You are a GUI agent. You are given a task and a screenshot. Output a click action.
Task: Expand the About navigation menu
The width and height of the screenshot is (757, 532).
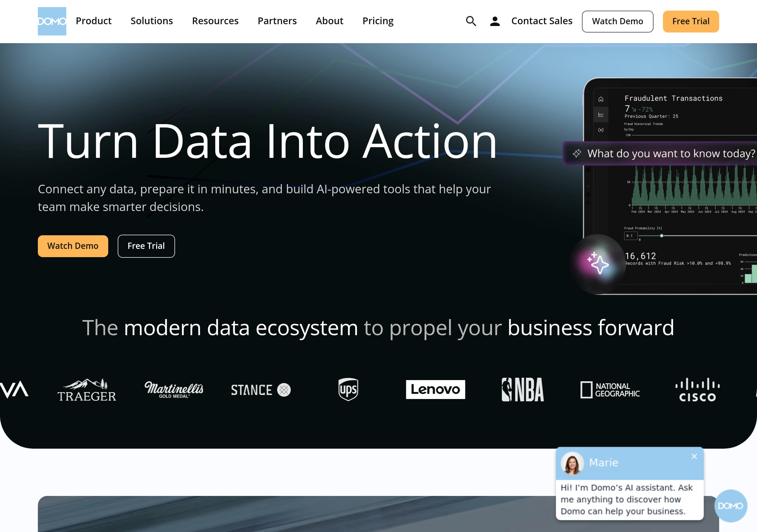click(329, 21)
